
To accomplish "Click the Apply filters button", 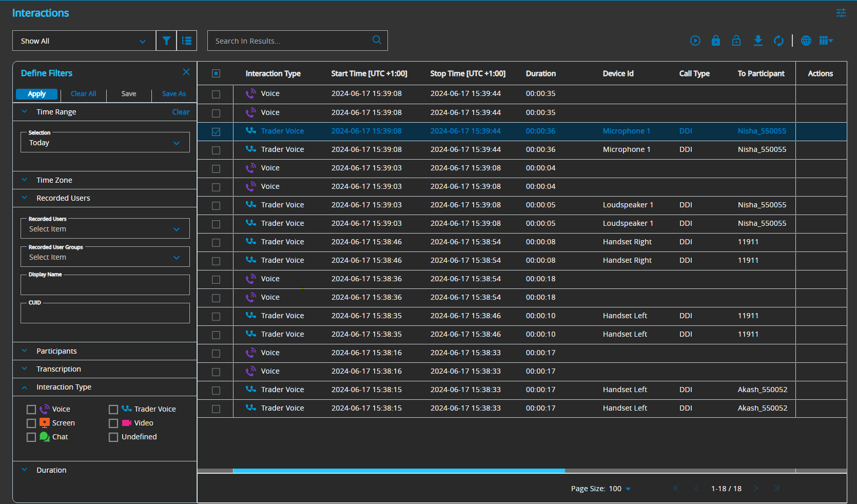I will click(x=36, y=94).
